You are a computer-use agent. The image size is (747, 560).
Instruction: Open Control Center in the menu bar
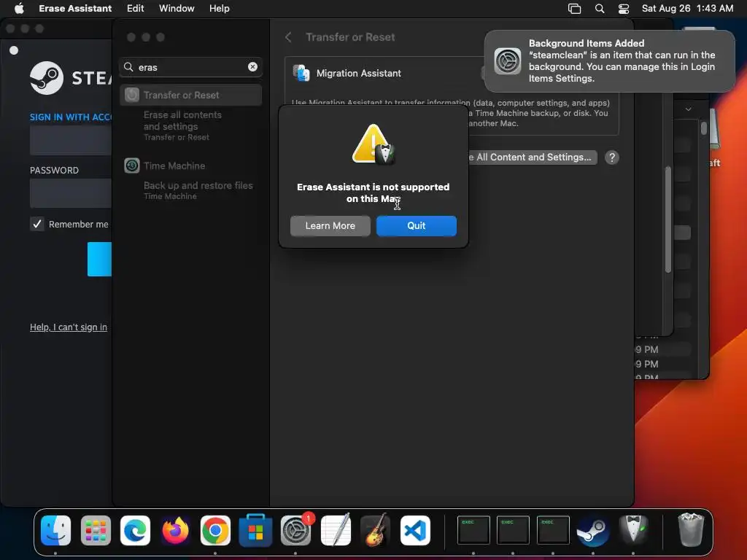point(624,9)
